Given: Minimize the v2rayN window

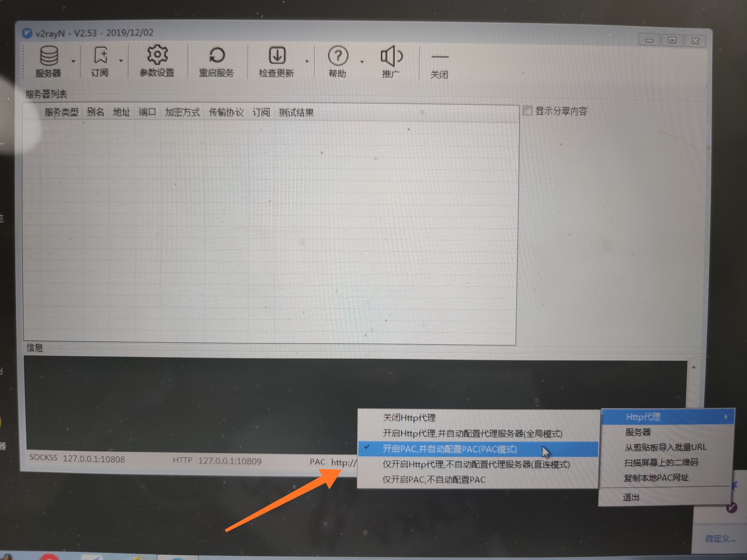Looking at the screenshot, I should tap(649, 40).
